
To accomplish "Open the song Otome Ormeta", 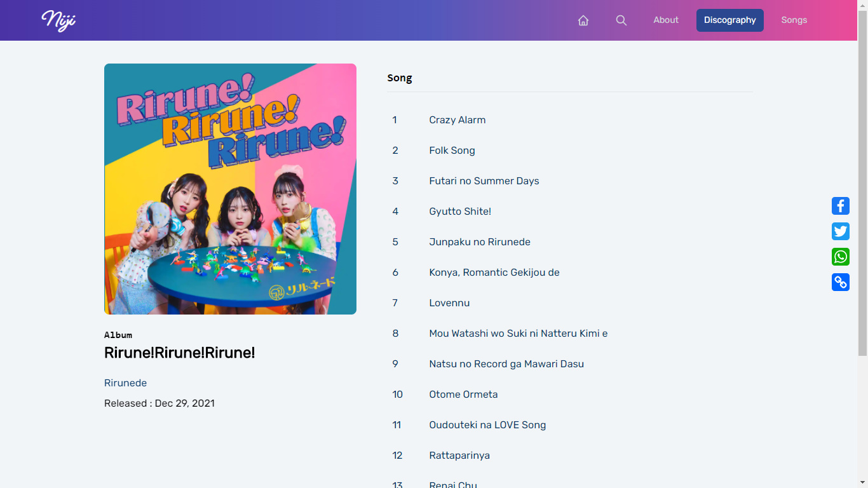I will coord(463,395).
